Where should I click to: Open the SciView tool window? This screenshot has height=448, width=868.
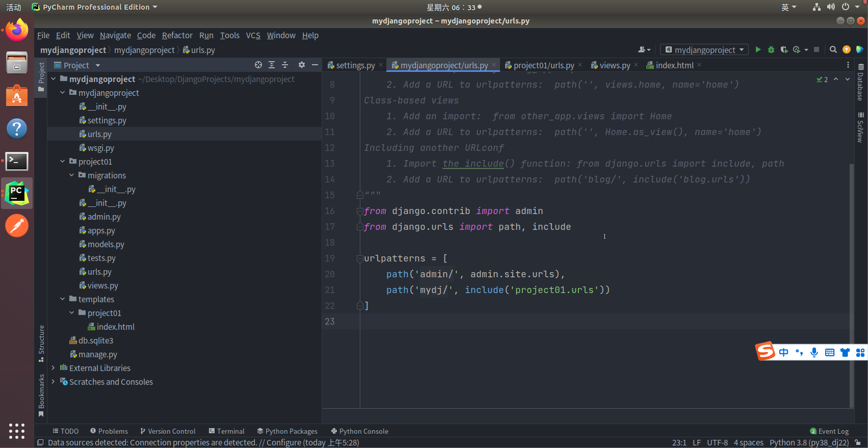pos(861,127)
